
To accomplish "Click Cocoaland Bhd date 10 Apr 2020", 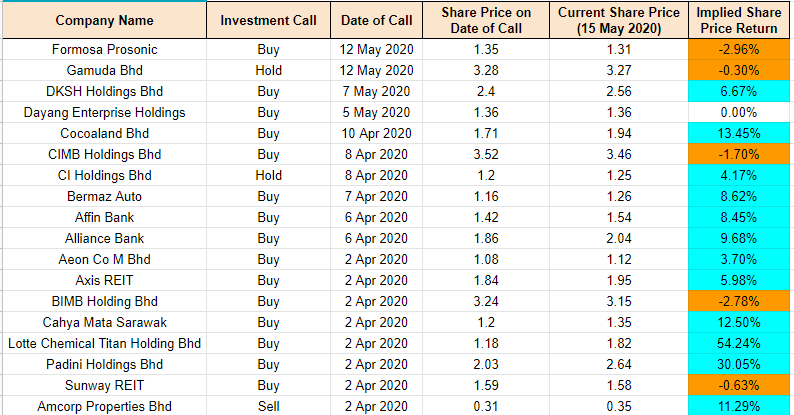I will tap(372, 133).
